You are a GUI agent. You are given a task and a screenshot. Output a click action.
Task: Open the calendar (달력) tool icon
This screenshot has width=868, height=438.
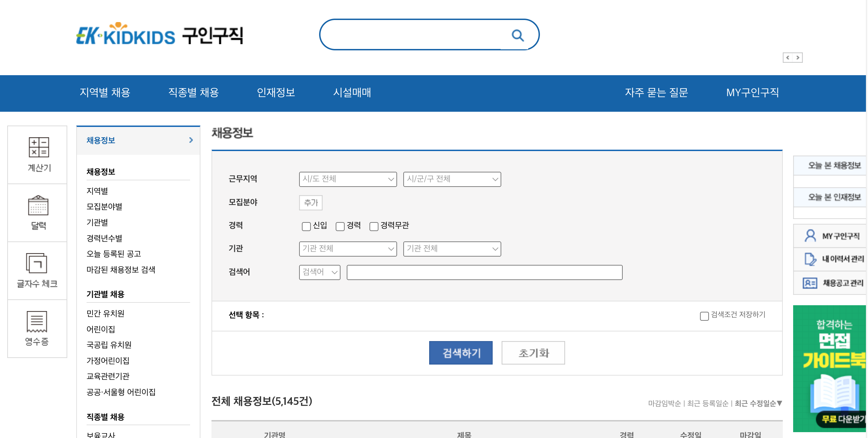tap(38, 205)
